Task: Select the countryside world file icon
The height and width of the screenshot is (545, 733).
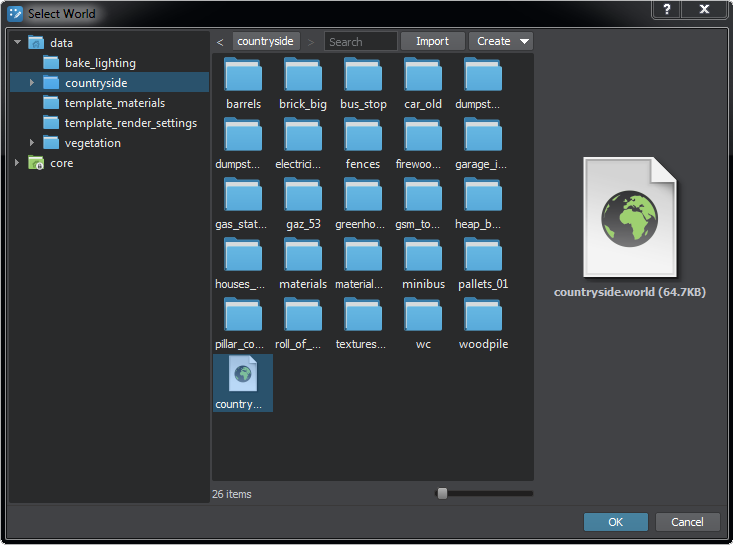Action: click(x=243, y=375)
